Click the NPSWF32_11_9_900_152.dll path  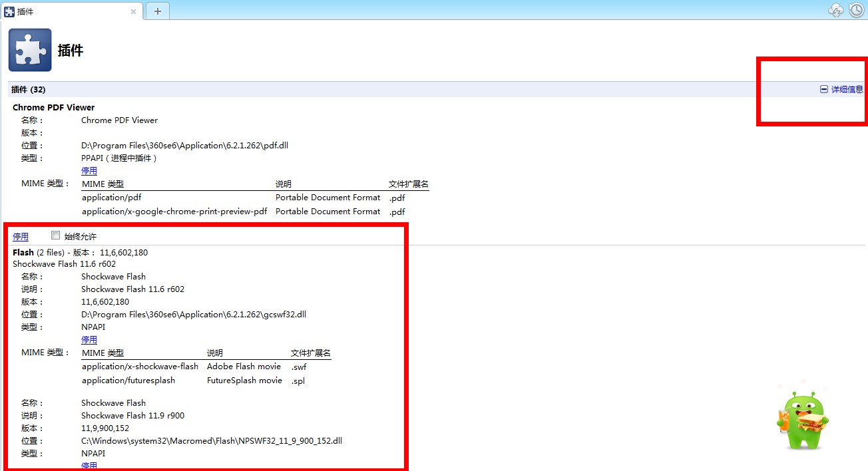(212, 441)
